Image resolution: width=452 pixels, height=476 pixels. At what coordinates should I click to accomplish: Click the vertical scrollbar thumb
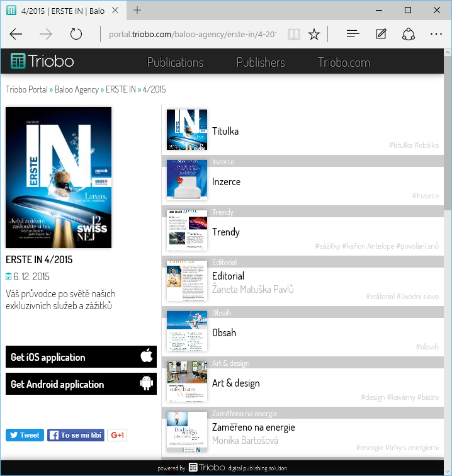[448, 133]
